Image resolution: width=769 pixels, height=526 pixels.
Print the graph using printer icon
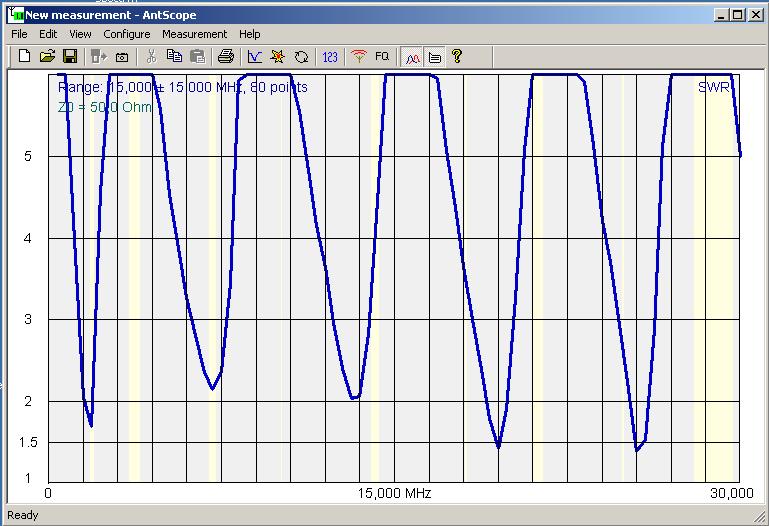coord(226,57)
